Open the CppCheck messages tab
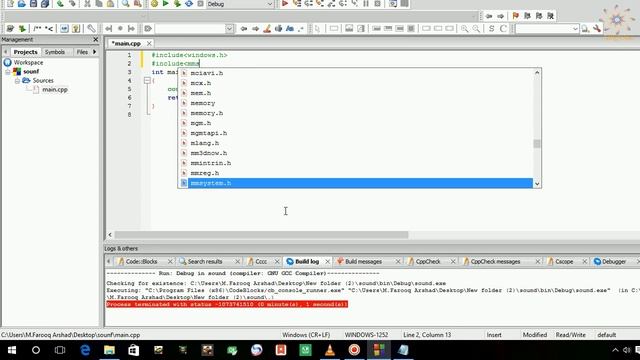This screenshot has width=640, height=360. [x=495, y=261]
